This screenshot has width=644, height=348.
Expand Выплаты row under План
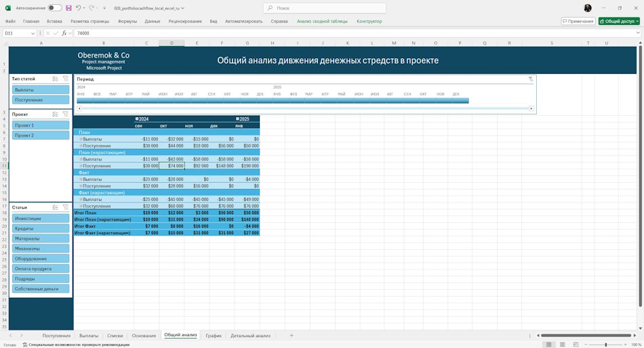(x=81, y=139)
